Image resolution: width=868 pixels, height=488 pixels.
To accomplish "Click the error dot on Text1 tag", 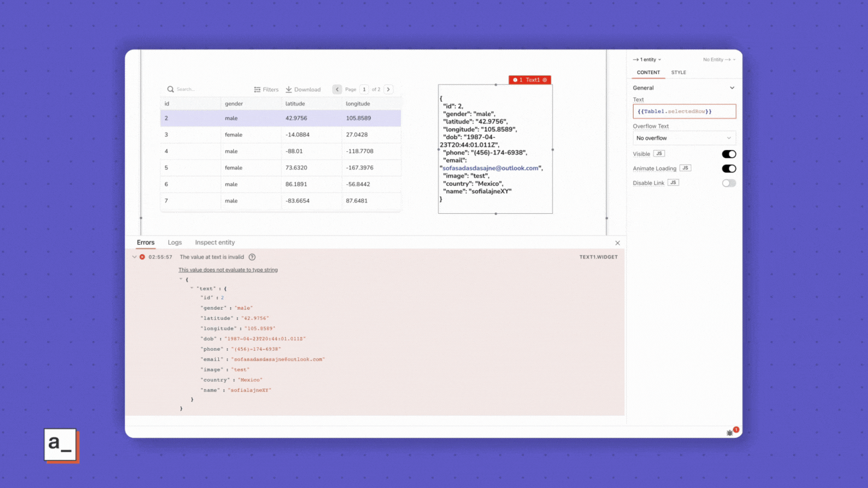I will click(x=515, y=80).
